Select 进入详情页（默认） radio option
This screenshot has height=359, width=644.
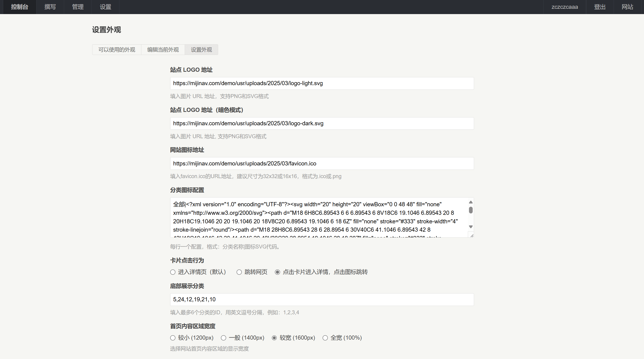[173, 272]
